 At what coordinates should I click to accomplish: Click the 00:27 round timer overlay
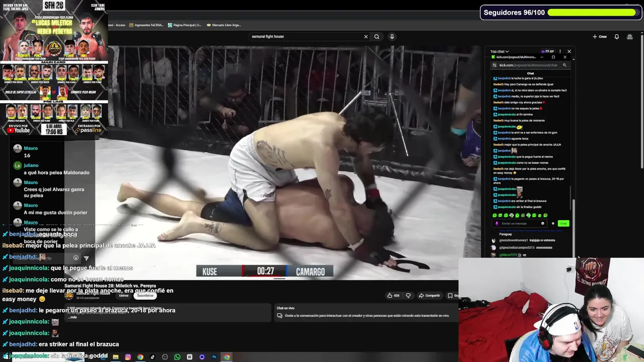265,271
